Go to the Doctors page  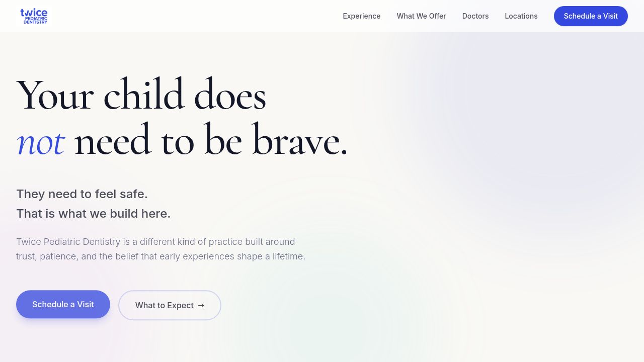[x=475, y=16]
